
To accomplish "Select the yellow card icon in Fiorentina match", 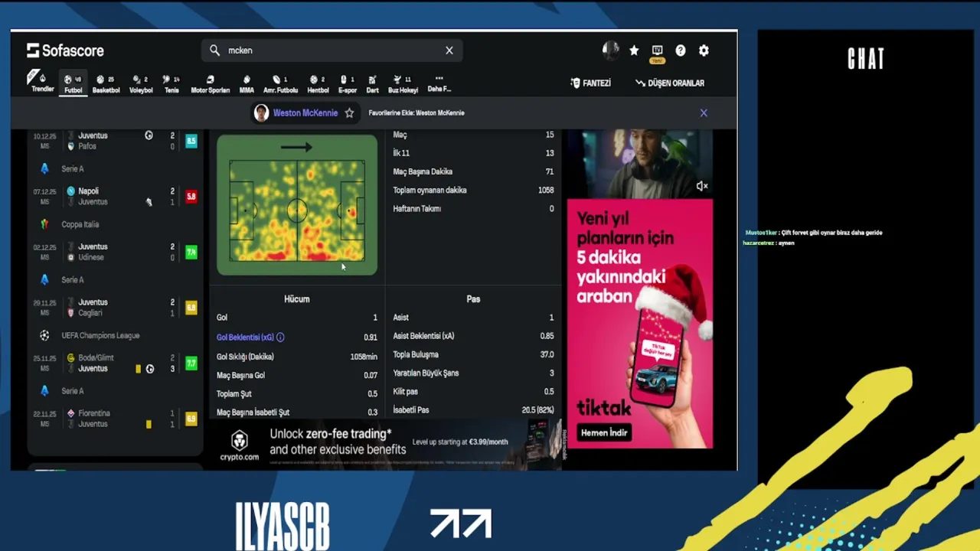I will (149, 424).
